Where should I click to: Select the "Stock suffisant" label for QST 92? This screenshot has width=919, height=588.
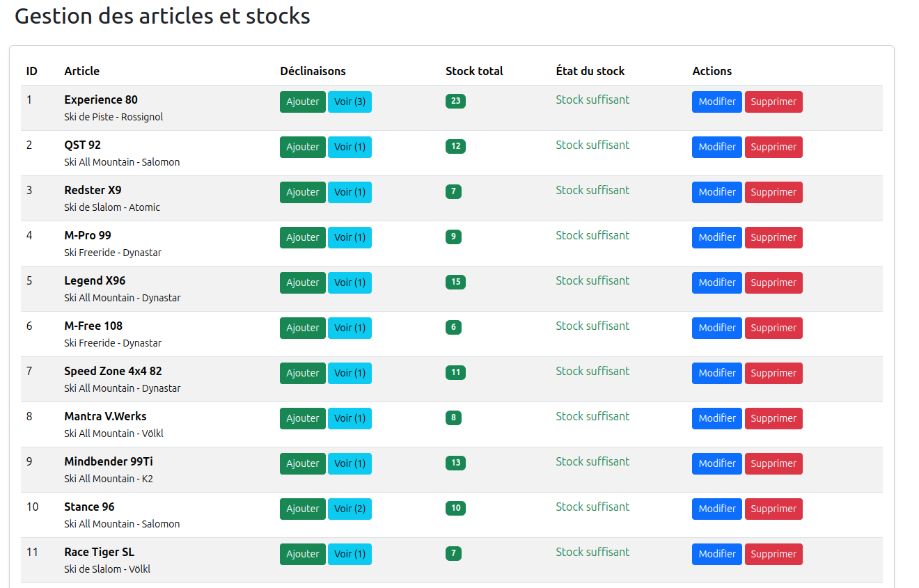pyautogui.click(x=592, y=145)
